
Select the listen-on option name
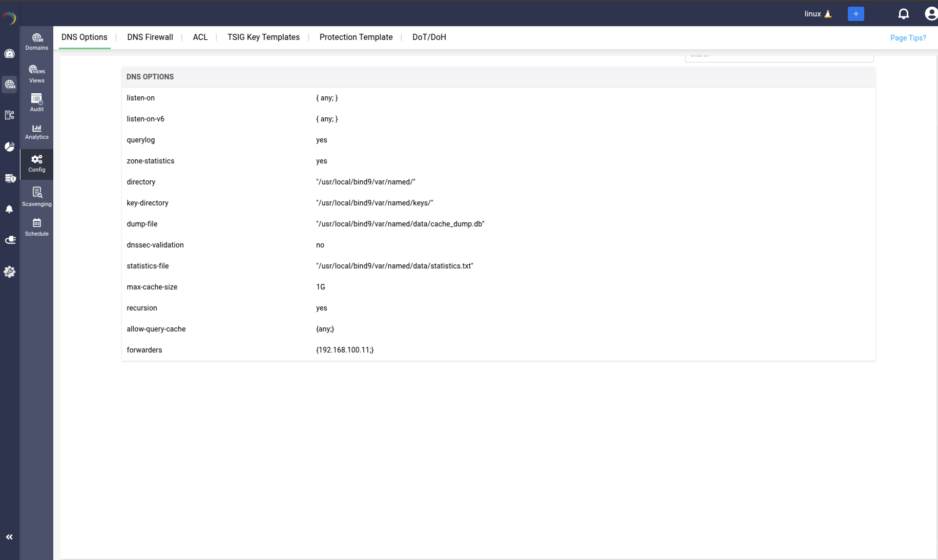click(x=141, y=98)
